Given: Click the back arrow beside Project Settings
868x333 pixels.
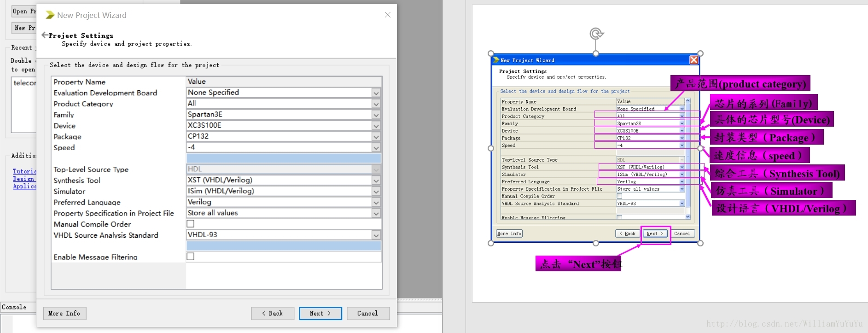Looking at the screenshot, I should [x=45, y=35].
